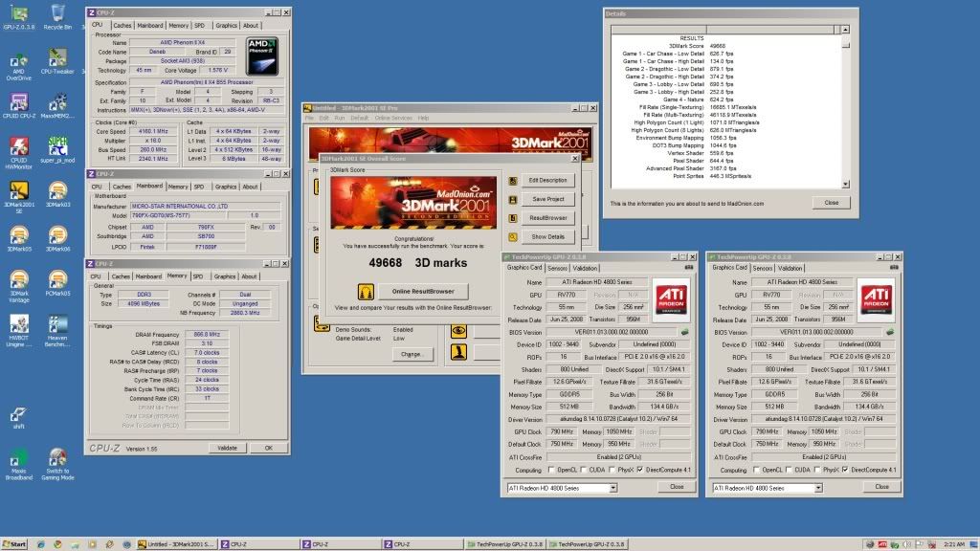Open the Start menu on the taskbar
Viewport: 980px width, 551px height.
pyautogui.click(x=14, y=544)
